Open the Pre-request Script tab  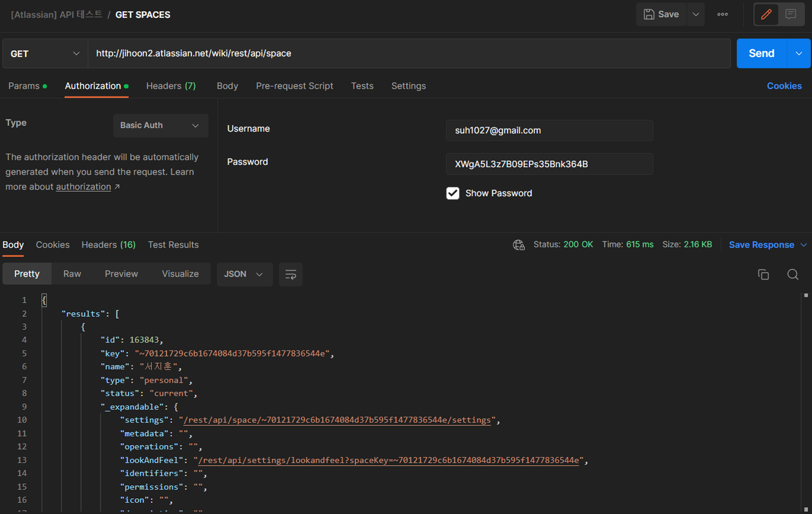point(294,86)
